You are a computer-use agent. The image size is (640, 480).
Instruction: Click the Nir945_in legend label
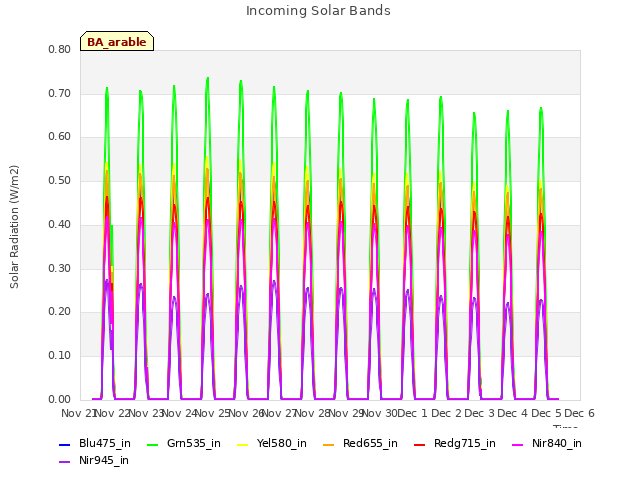(x=104, y=460)
